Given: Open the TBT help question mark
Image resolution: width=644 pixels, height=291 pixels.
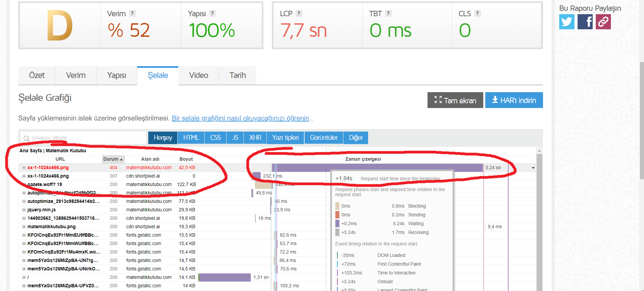Looking at the screenshot, I should (x=388, y=14).
